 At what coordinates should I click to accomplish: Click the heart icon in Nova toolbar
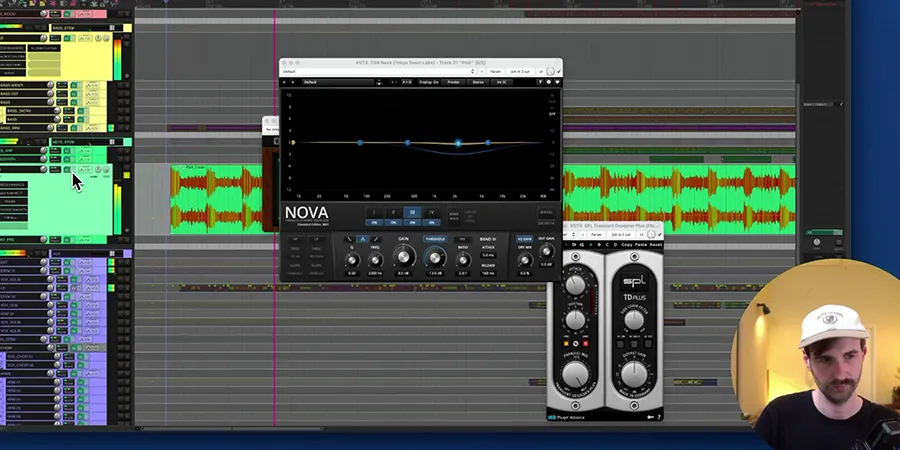[x=557, y=82]
